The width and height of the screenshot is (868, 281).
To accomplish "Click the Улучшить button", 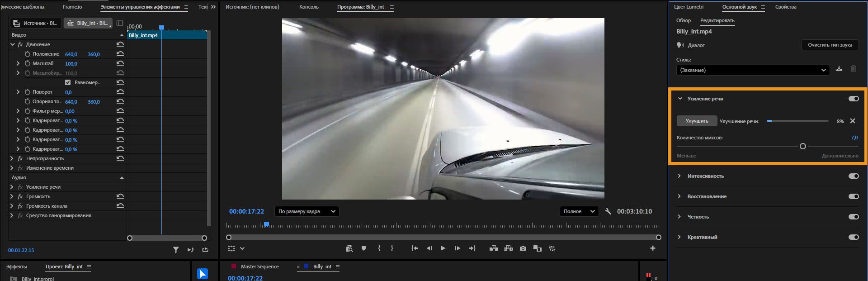I will (697, 121).
